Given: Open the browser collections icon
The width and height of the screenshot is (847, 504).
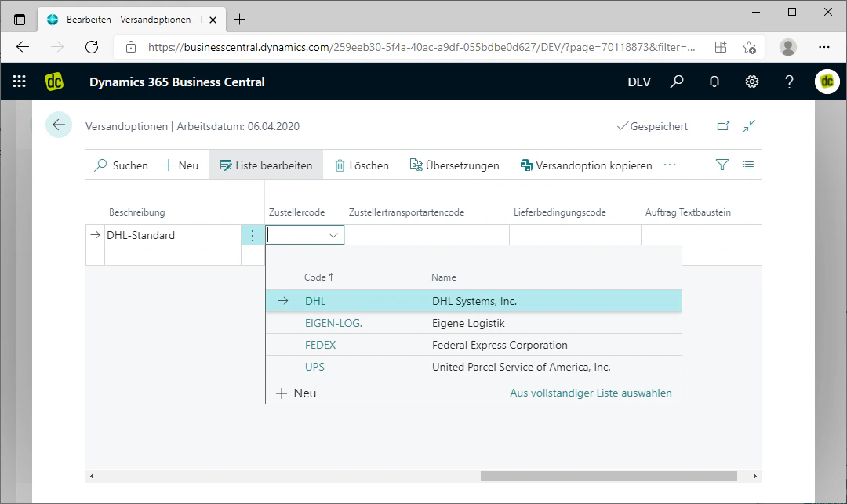Looking at the screenshot, I should [721, 47].
